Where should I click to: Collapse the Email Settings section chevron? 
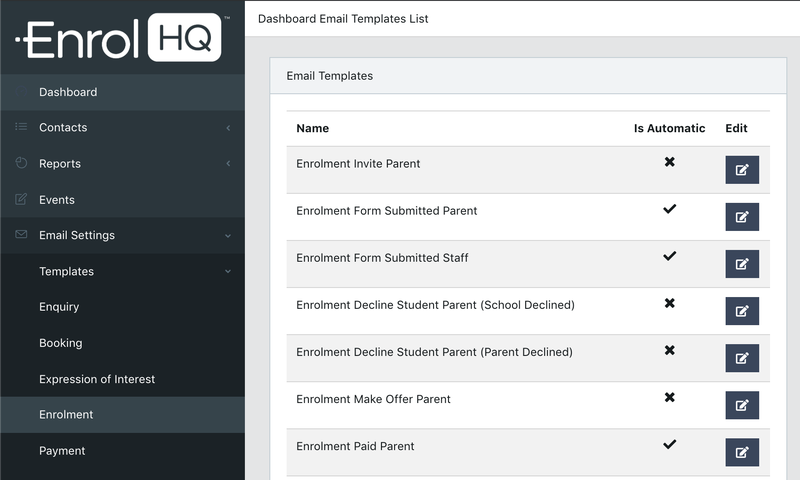point(228,236)
